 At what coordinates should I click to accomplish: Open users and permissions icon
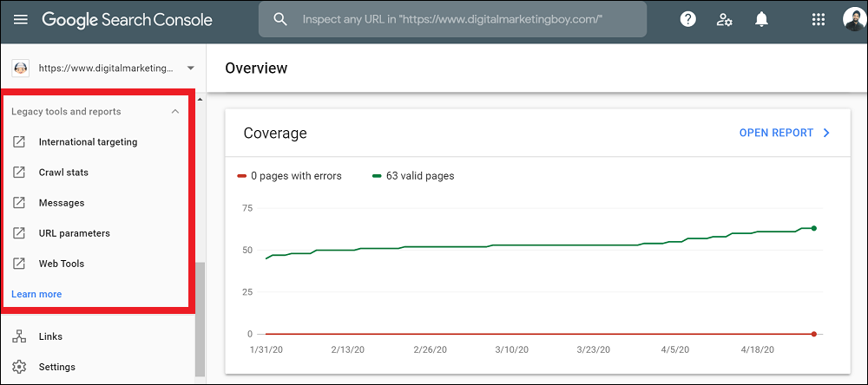(x=724, y=20)
